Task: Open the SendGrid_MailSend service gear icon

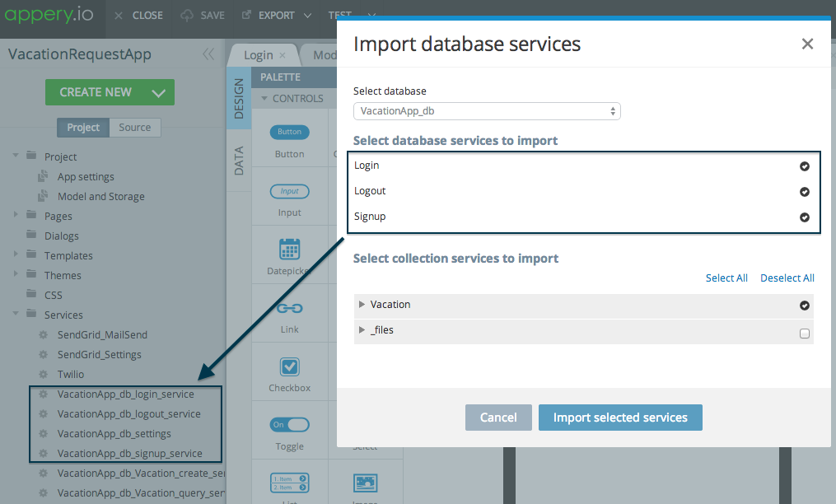Action: [x=44, y=335]
